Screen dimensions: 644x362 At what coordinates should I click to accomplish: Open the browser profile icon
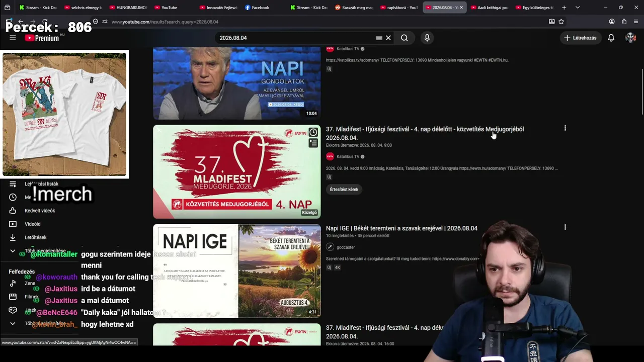click(x=612, y=22)
